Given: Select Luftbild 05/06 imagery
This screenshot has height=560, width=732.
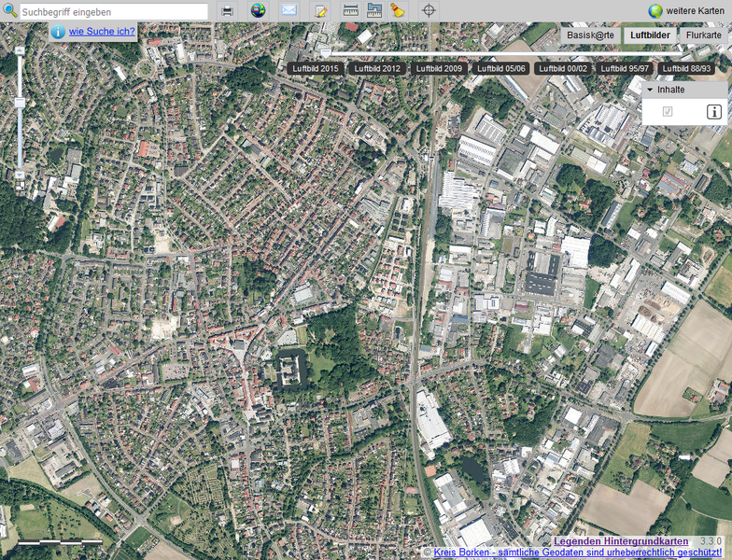Looking at the screenshot, I should point(500,69).
